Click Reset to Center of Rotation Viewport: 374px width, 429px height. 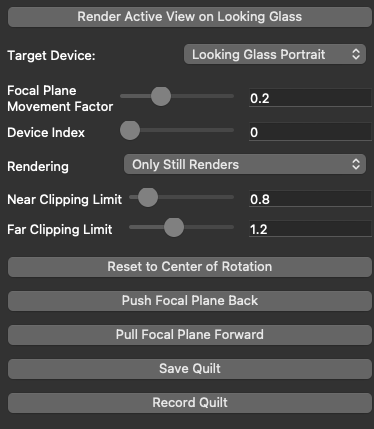click(190, 267)
